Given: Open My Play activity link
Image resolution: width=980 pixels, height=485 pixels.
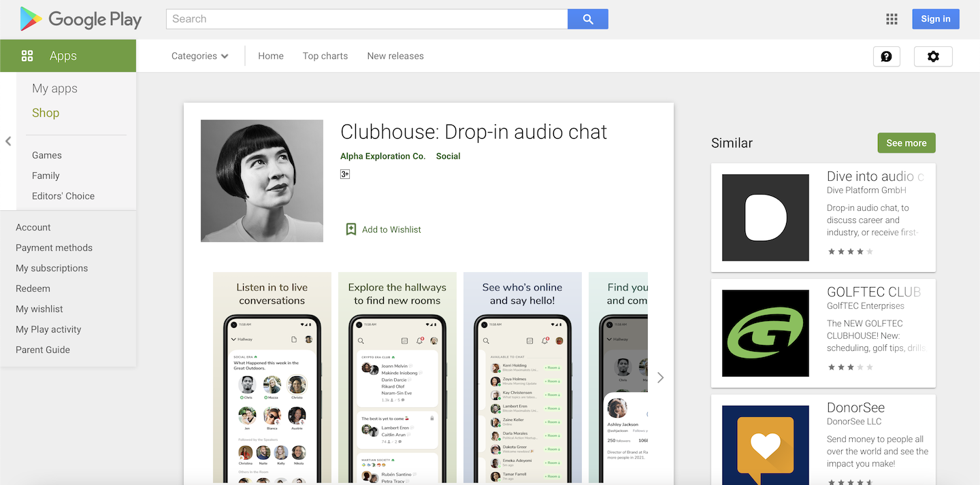Looking at the screenshot, I should [48, 329].
